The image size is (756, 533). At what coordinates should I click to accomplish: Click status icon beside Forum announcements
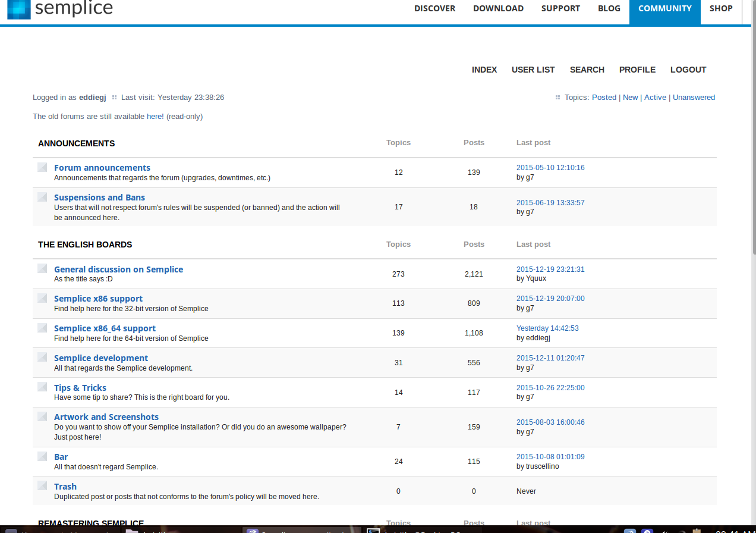click(42, 167)
